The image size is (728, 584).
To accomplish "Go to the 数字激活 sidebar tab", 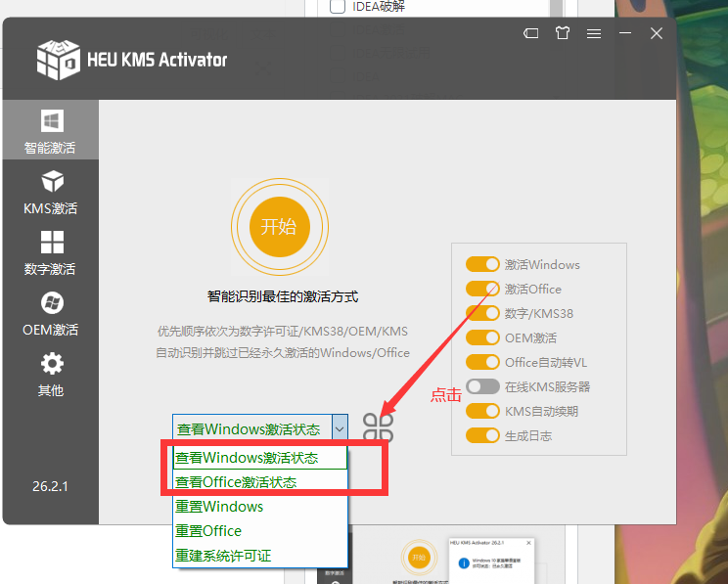I will (x=51, y=253).
